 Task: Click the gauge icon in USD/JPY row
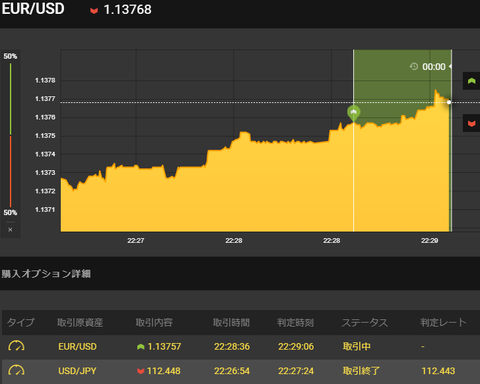[x=16, y=371]
